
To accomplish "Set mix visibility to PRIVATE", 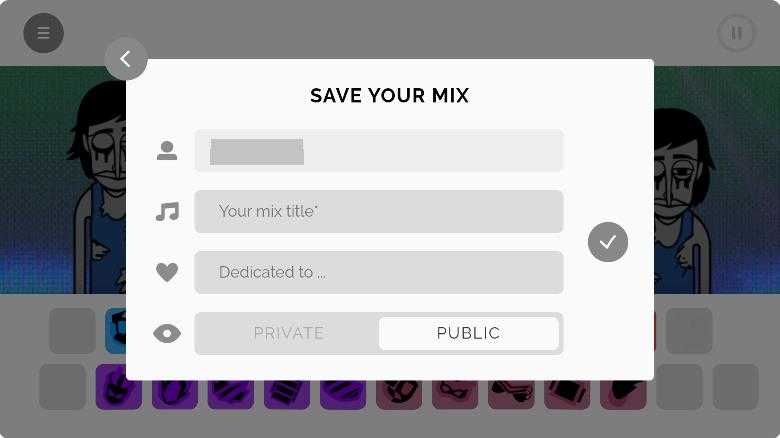I will 288,334.
